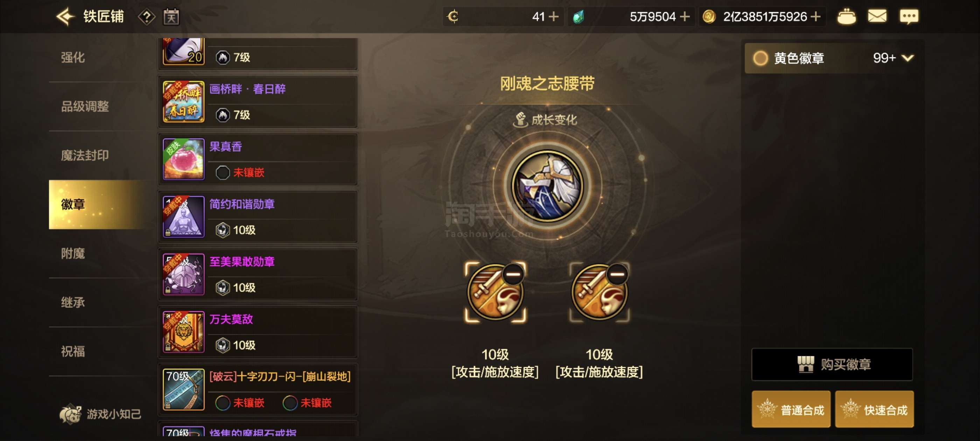This screenshot has width=980, height=441.
Task: Open the mail envelope icon
Action: coord(877,16)
